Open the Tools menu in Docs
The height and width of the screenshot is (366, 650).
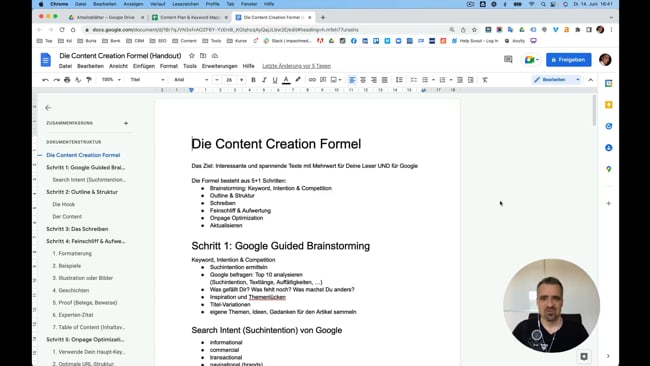tap(190, 66)
